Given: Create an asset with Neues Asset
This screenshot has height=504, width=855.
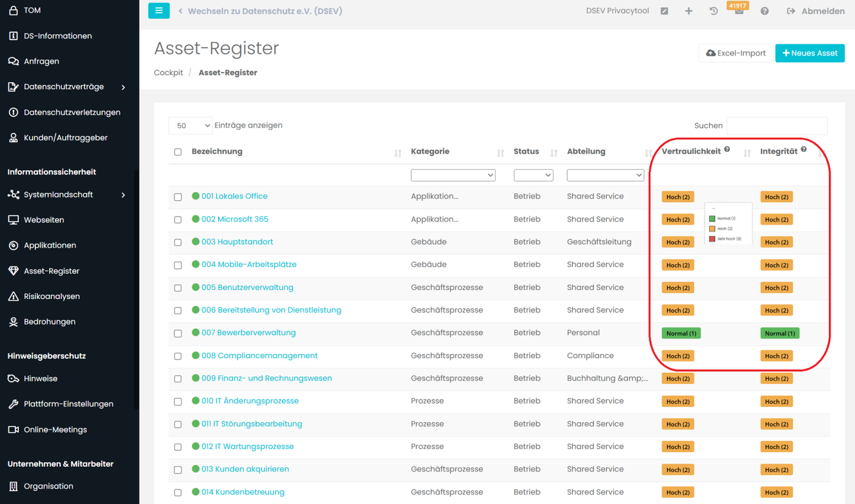Looking at the screenshot, I should [x=810, y=53].
